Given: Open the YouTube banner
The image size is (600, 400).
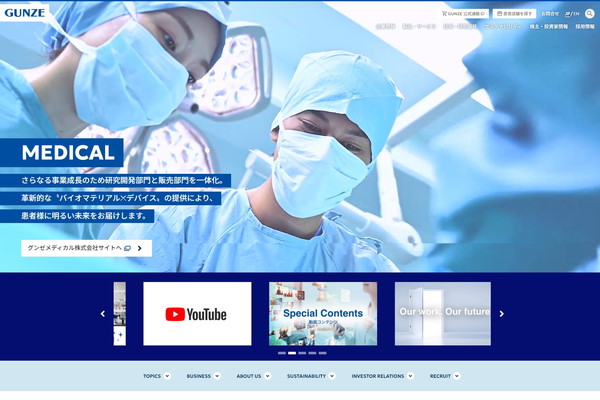Looking at the screenshot, I should coord(197,313).
